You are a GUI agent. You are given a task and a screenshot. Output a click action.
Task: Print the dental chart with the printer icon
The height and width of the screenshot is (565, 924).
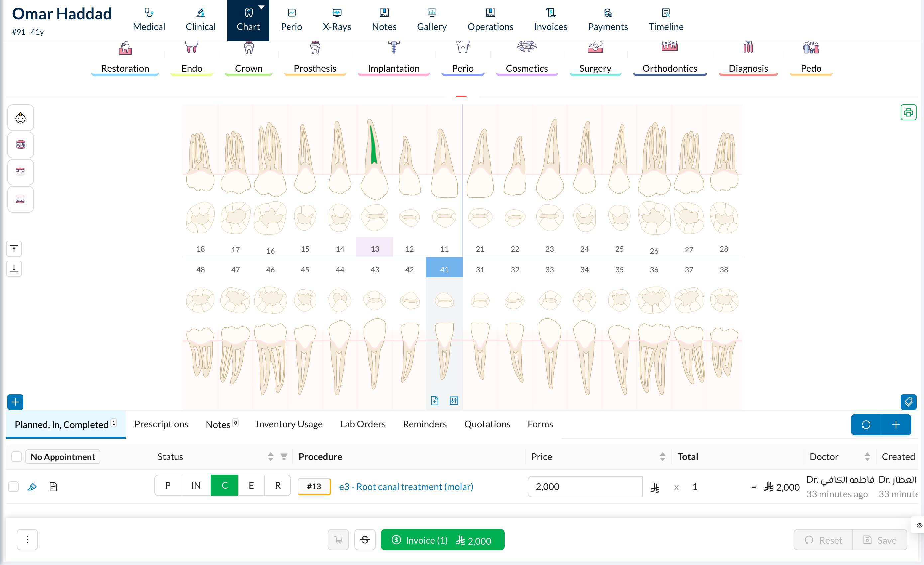pyautogui.click(x=908, y=112)
